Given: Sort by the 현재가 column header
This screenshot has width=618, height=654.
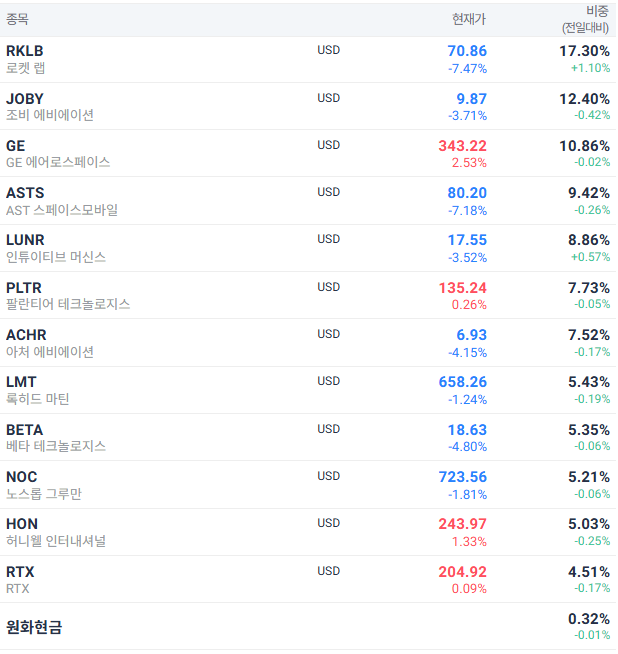Looking at the screenshot, I should pyautogui.click(x=468, y=19).
